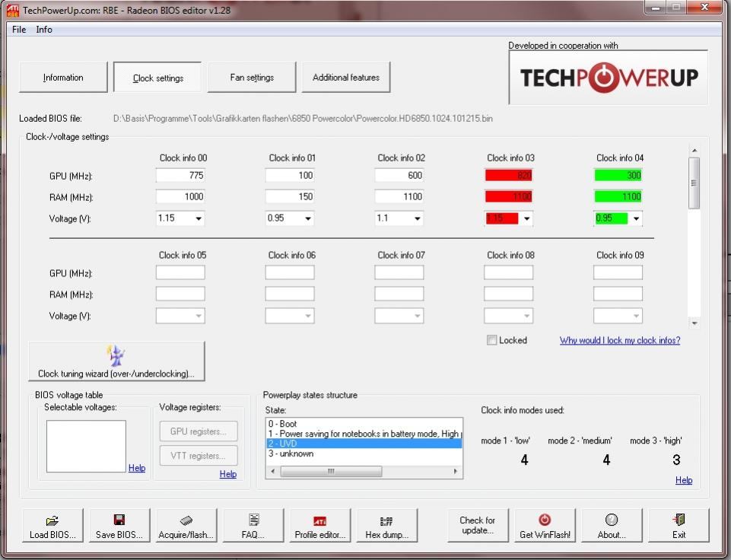Click 'Why would I lock my clock infos?' link
731x560 pixels.
coord(620,340)
